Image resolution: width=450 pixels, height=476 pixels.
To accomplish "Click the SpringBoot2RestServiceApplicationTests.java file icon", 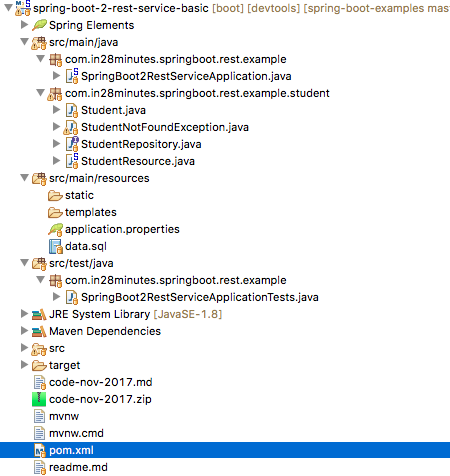I will click(x=72, y=297).
